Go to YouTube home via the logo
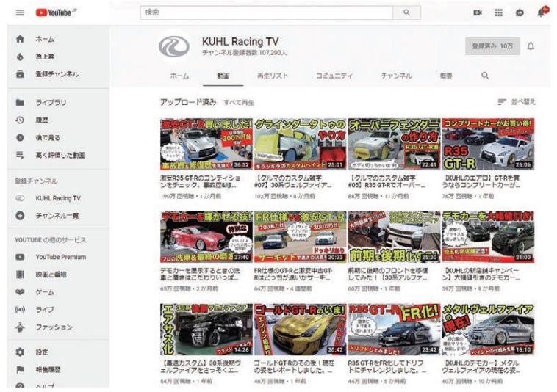 tap(56, 12)
